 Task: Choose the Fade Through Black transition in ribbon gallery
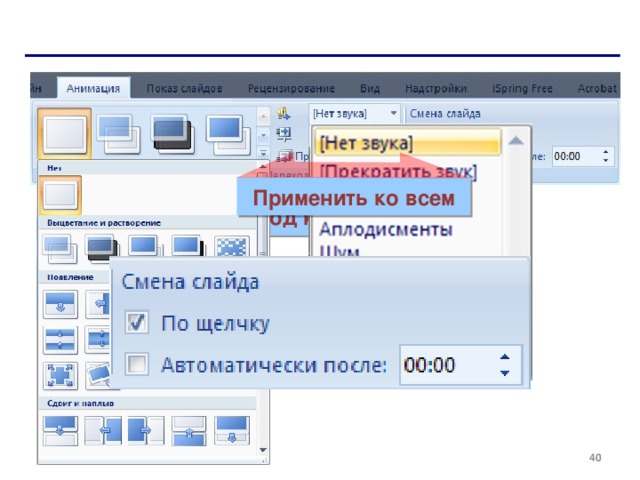[x=173, y=134]
